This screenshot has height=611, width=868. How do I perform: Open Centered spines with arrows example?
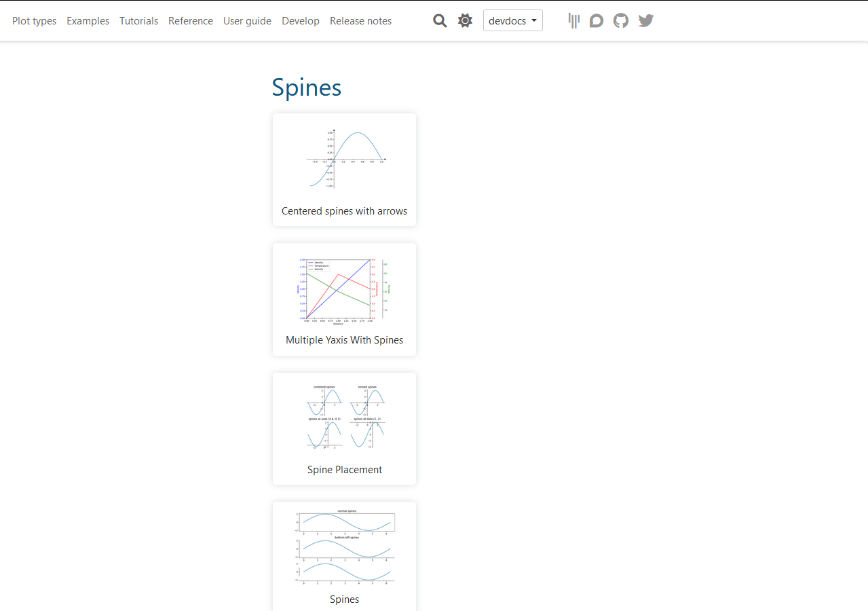tap(344, 210)
